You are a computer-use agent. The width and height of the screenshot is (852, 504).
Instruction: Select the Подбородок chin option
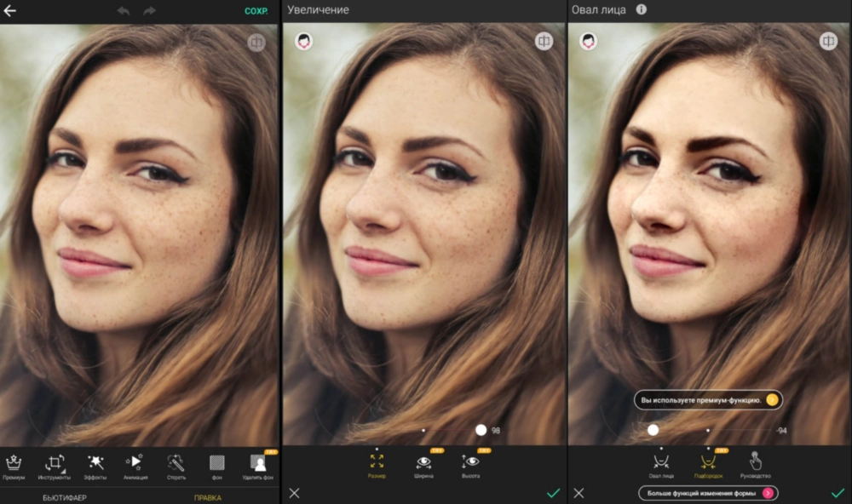(x=708, y=465)
